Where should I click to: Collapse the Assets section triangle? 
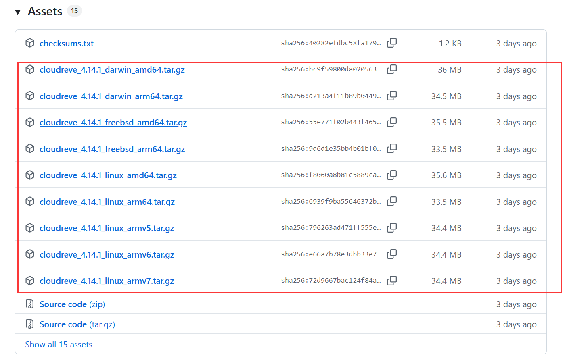pyautogui.click(x=18, y=12)
